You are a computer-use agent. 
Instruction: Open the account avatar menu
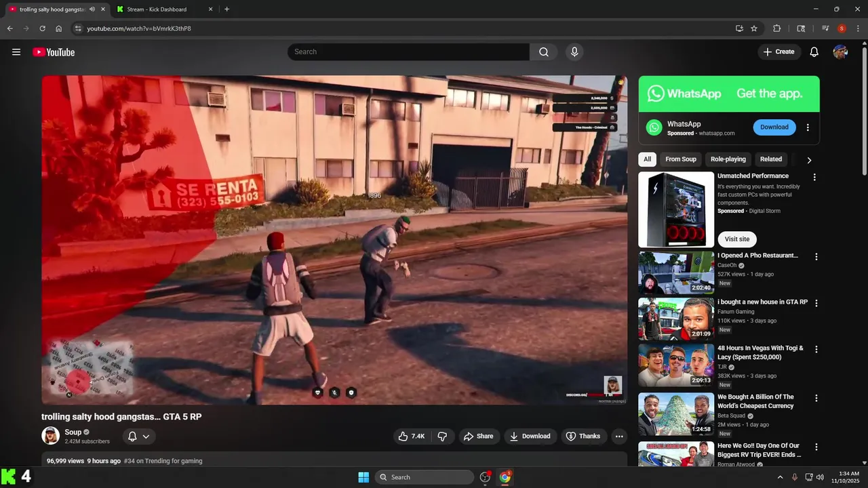(x=840, y=52)
